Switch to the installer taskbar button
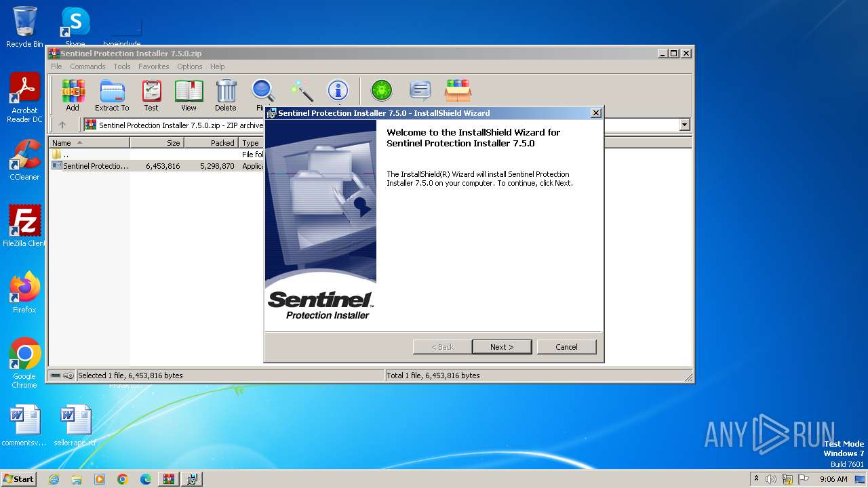Viewport: 868px width, 488px height. click(x=192, y=479)
